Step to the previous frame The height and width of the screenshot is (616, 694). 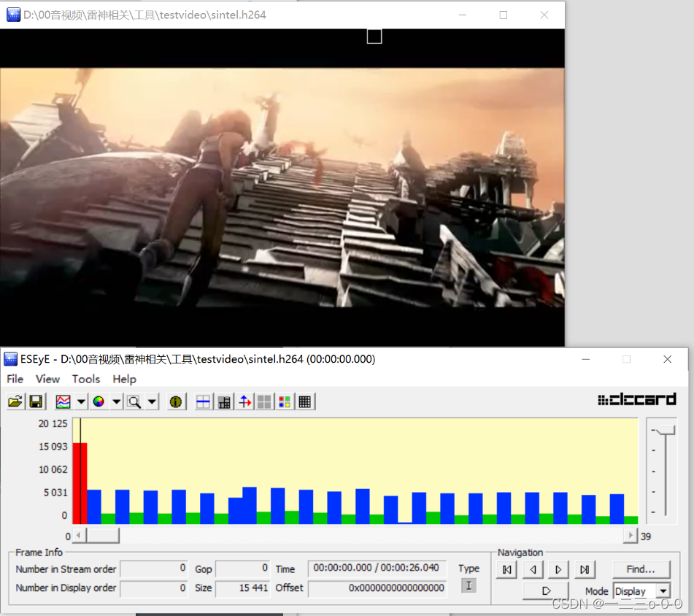tap(533, 569)
